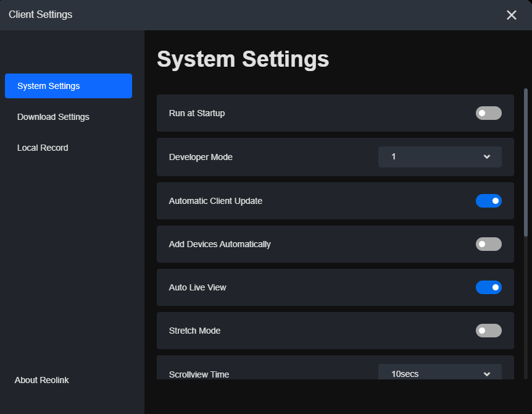Click the Scrollview Time label
Screen dimensions: 532x414
pyautogui.click(x=199, y=374)
